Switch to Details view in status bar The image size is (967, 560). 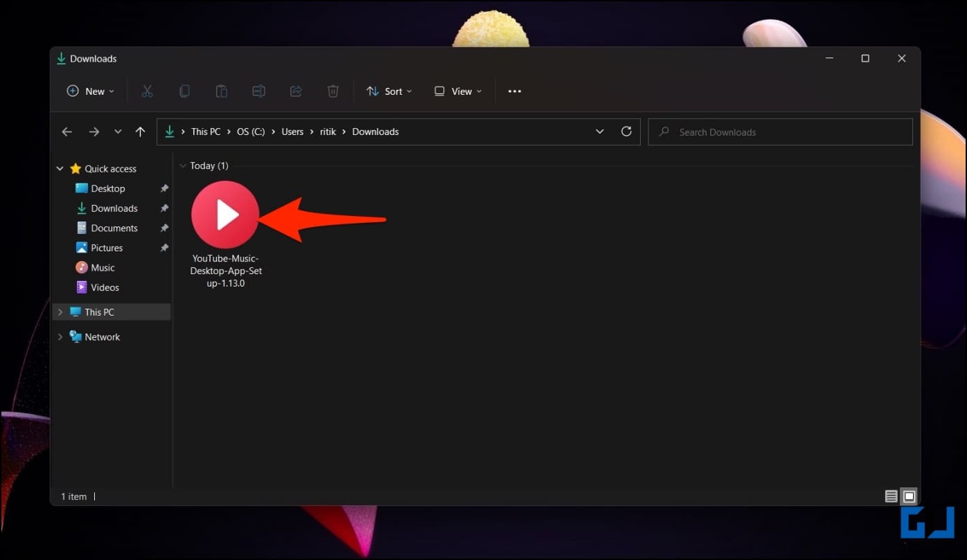891,496
